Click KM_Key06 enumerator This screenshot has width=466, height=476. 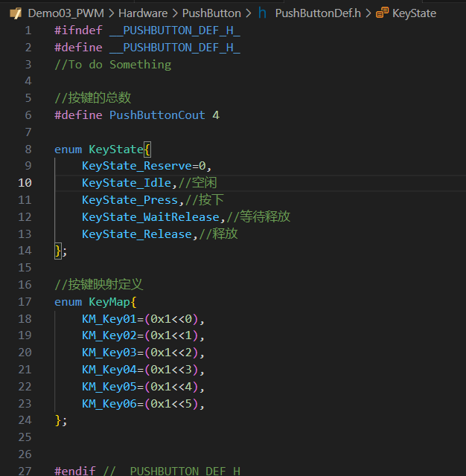pos(109,404)
